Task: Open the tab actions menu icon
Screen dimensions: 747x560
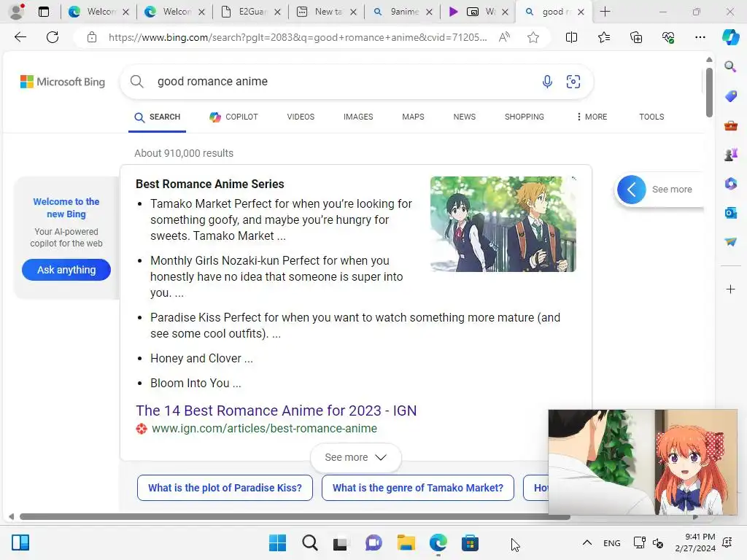Action: pos(43,12)
